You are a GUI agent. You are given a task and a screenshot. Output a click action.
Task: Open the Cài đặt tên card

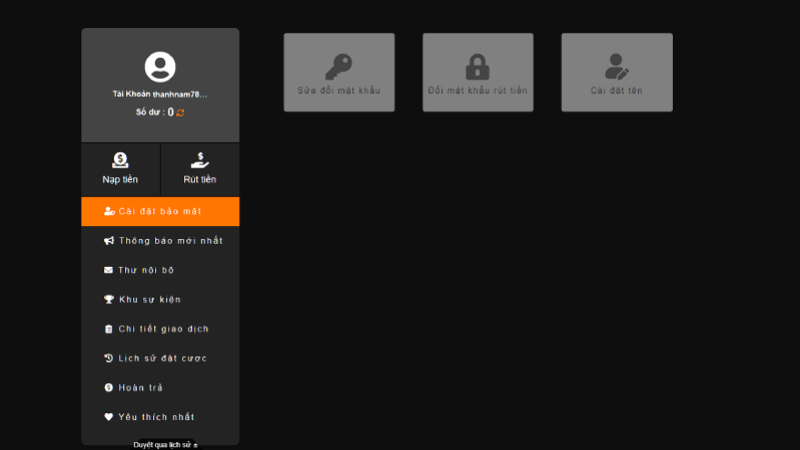616,73
